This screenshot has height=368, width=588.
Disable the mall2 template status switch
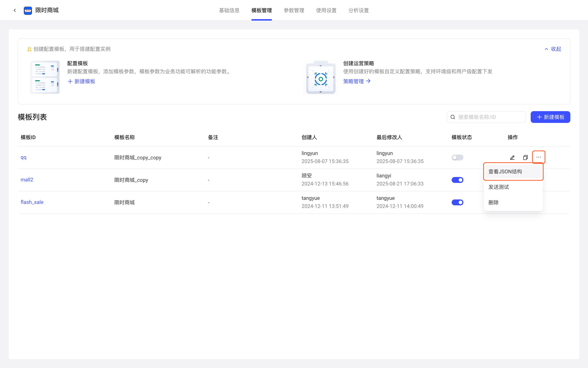click(457, 180)
